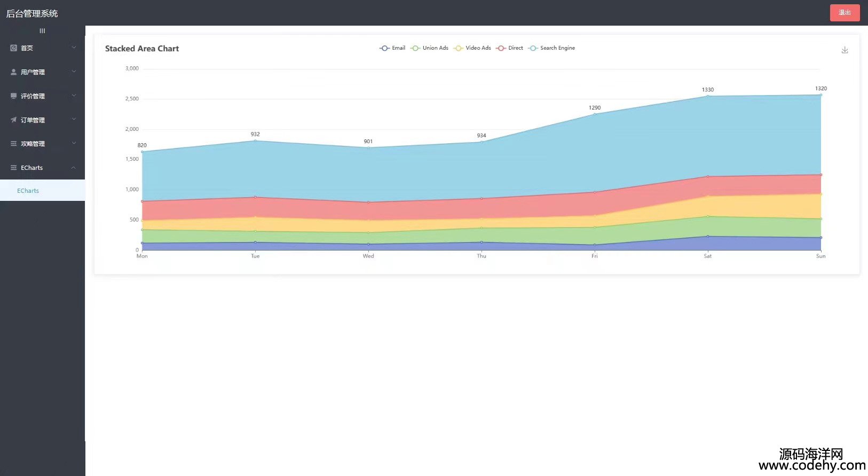Click the 首页 home icon in sidebar

[14, 48]
